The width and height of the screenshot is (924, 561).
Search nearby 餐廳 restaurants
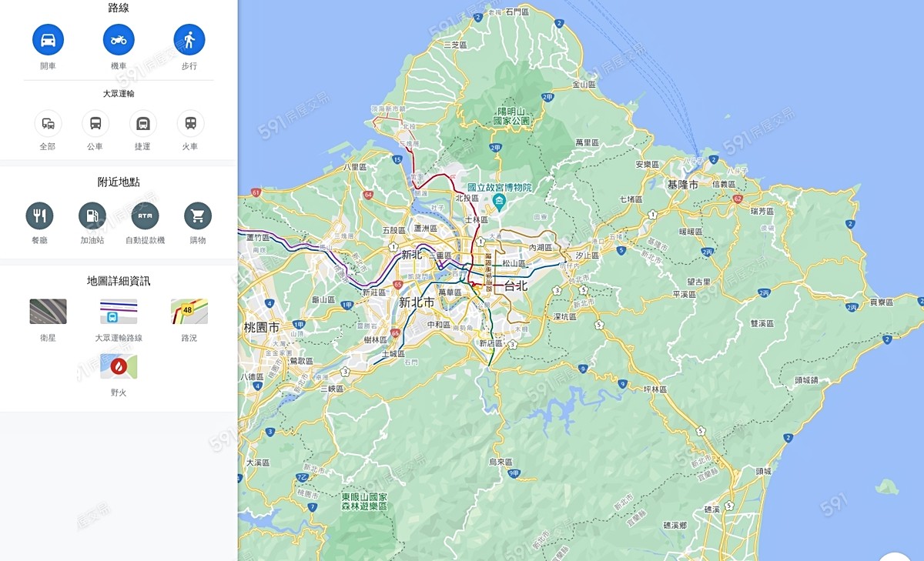click(x=39, y=216)
